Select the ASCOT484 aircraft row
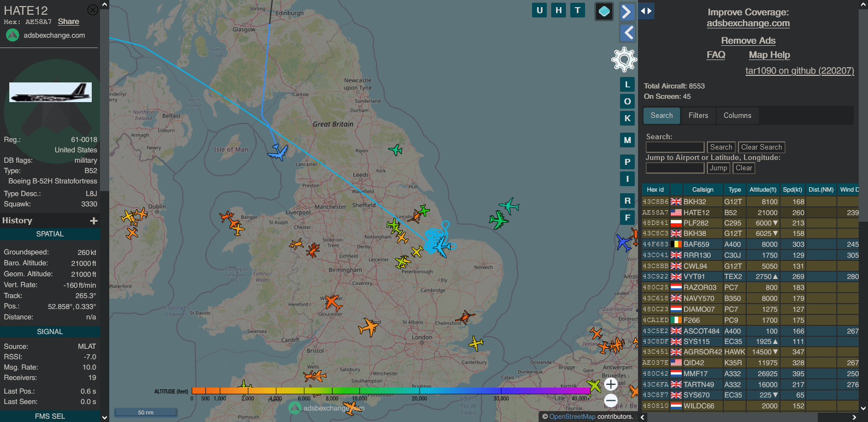This screenshot has width=868, height=422. (751, 331)
